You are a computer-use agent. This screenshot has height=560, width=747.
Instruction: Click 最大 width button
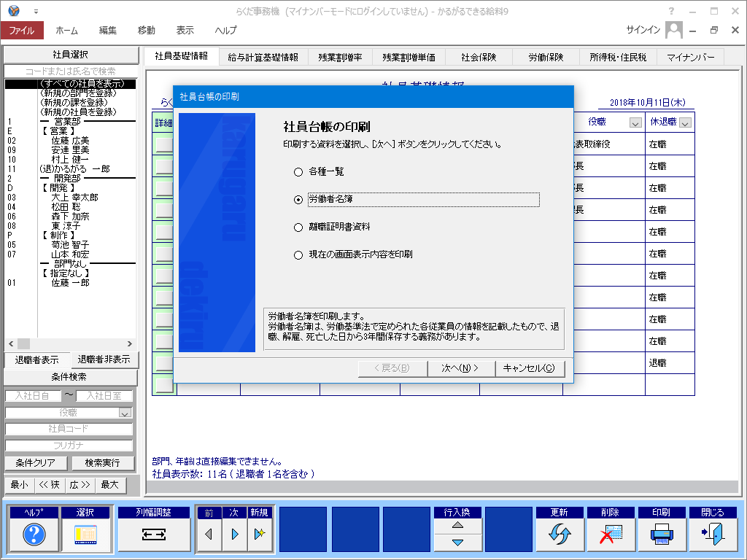110,485
